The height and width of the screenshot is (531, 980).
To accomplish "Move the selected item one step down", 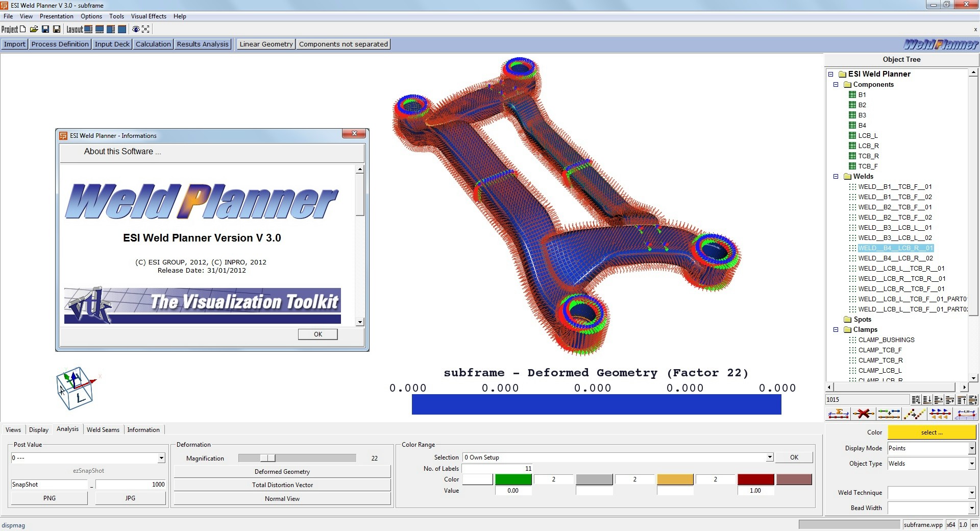I will pos(938,399).
